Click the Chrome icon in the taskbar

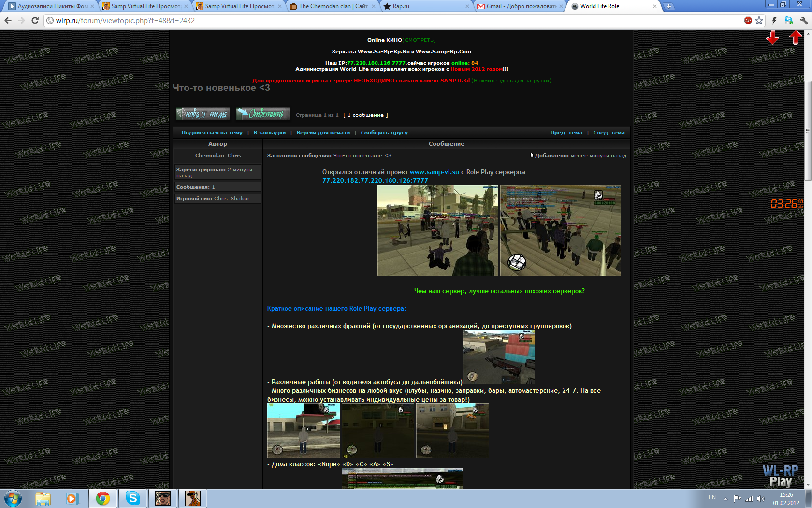(x=103, y=498)
